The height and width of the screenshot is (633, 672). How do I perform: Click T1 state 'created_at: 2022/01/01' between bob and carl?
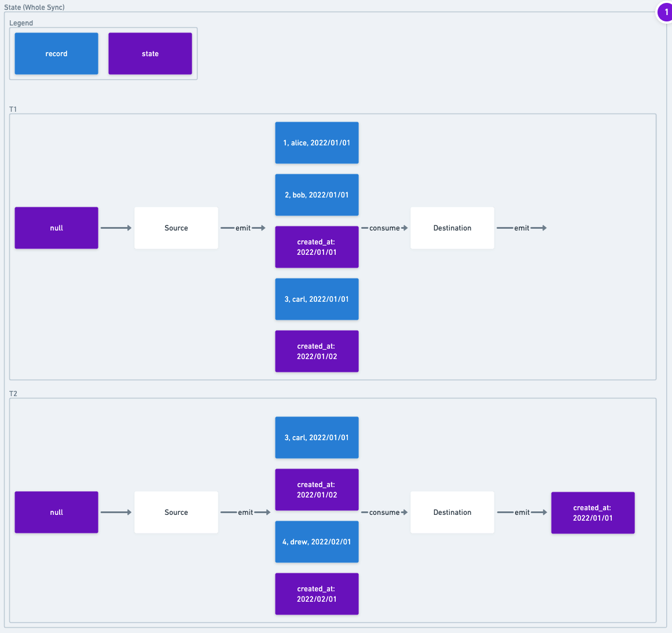(317, 247)
